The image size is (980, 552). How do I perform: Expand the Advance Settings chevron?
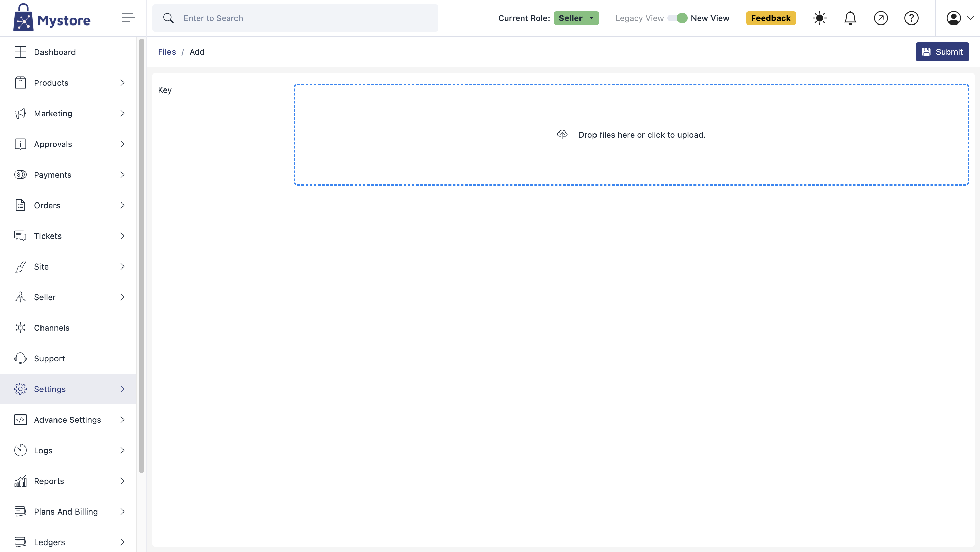tap(122, 420)
